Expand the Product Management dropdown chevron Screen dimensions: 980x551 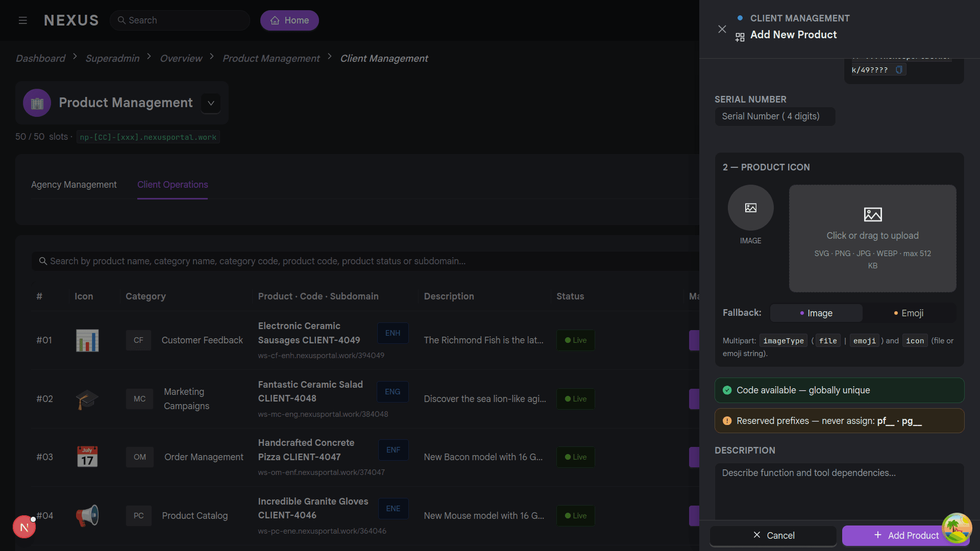click(211, 103)
